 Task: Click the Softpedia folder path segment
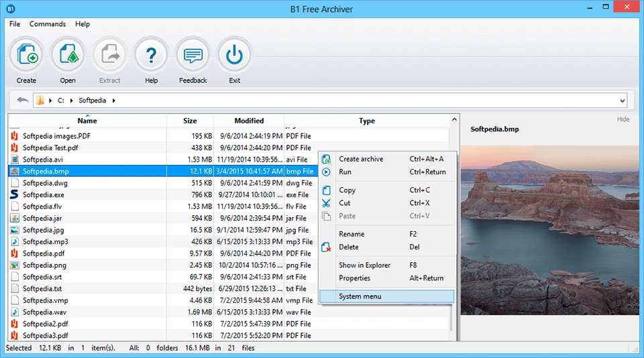click(x=93, y=101)
